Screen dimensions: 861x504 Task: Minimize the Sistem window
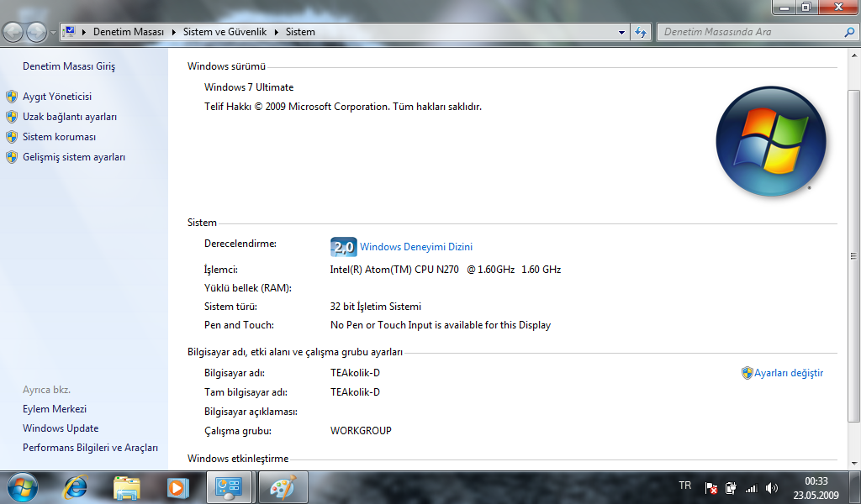784,8
